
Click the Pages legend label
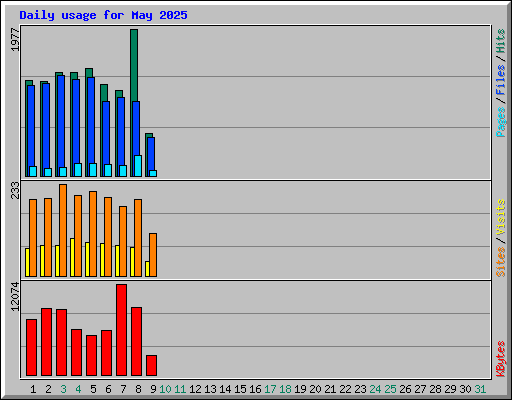tap(501, 122)
